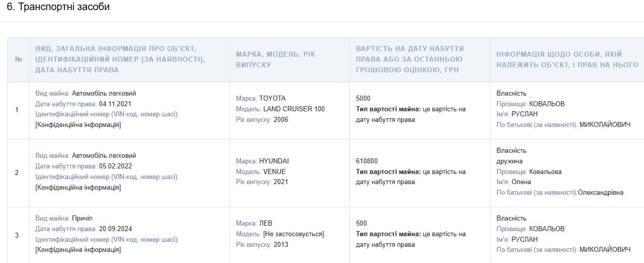The width and height of the screenshot is (644, 263).
Task: Click the value 500 in row three
Action: click(x=361, y=223)
